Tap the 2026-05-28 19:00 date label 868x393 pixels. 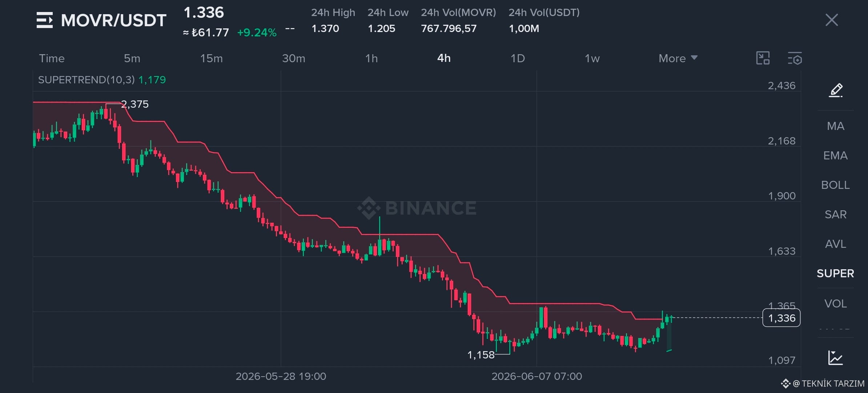coord(281,376)
